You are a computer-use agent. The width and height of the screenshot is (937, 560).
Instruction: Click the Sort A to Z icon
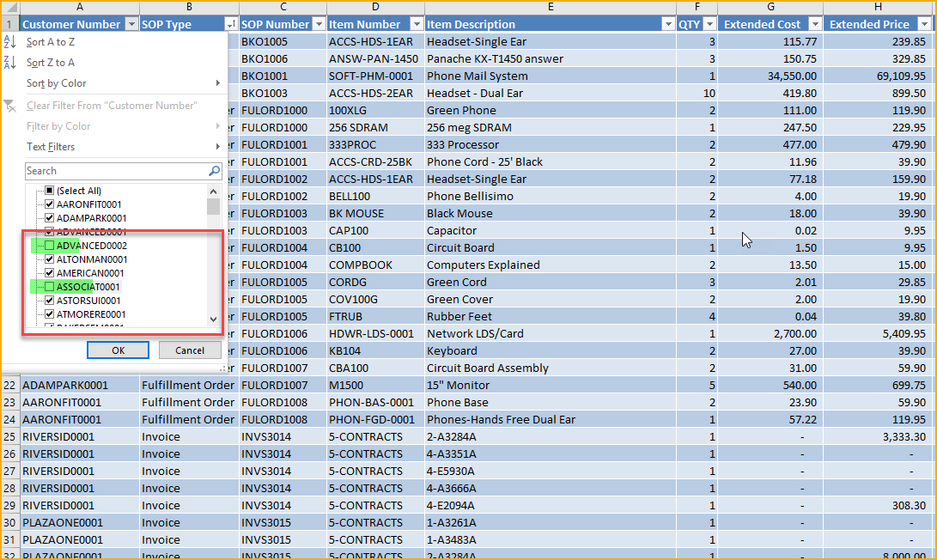coord(9,42)
